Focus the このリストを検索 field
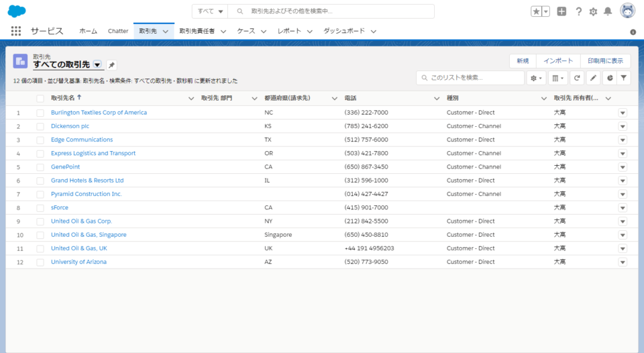Image resolution: width=644 pixels, height=353 pixels. point(470,78)
